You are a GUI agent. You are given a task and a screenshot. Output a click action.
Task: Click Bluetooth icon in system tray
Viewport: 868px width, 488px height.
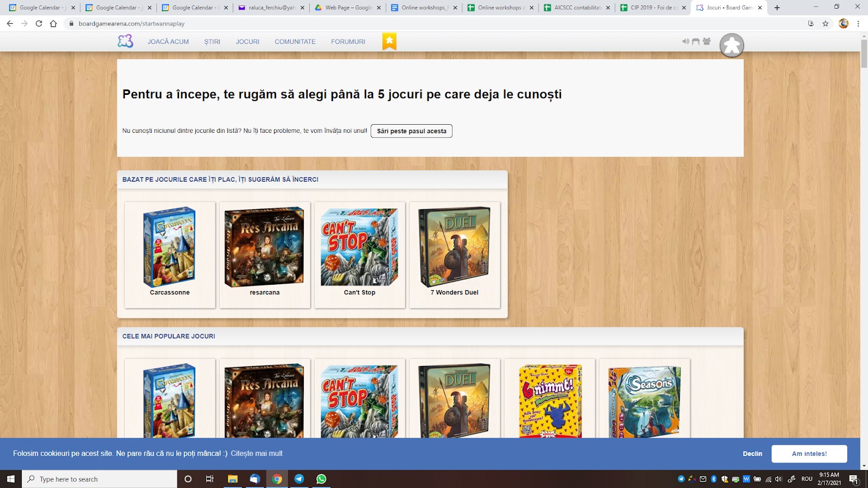point(714,479)
